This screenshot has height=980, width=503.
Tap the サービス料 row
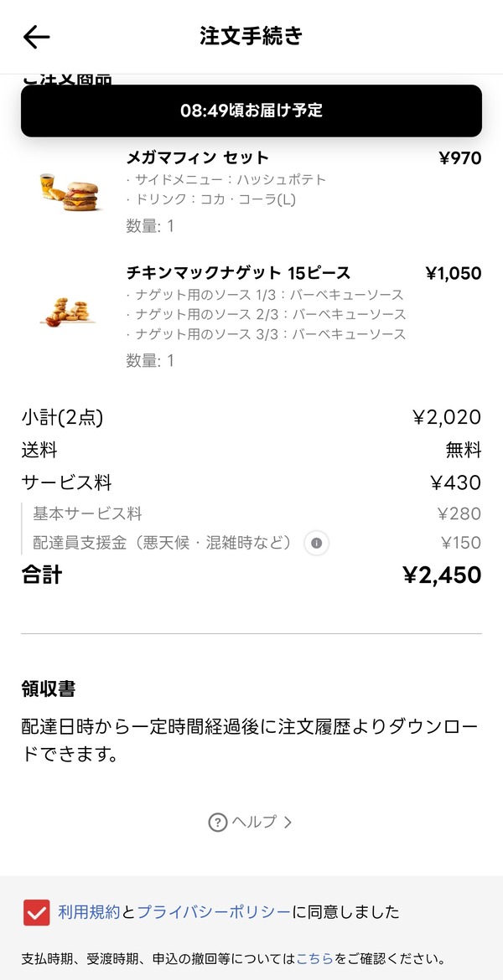click(x=251, y=482)
